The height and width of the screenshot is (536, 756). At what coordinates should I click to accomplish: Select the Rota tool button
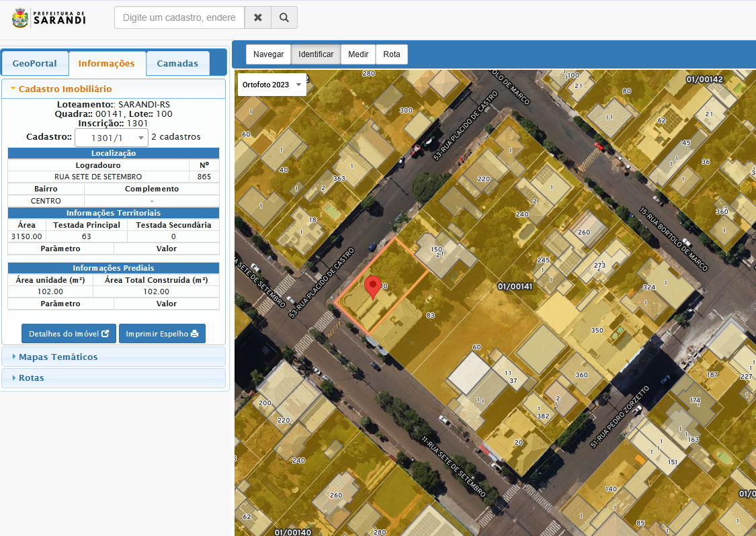click(392, 54)
